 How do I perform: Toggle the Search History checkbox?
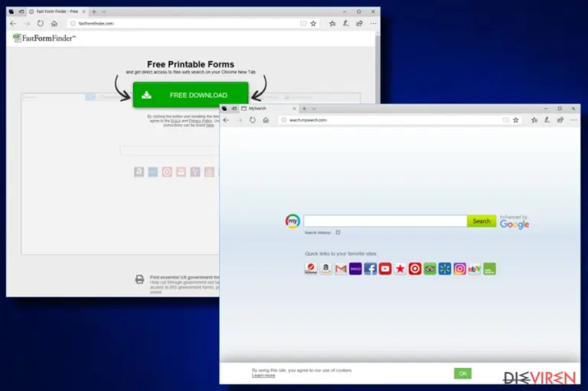[x=338, y=233]
